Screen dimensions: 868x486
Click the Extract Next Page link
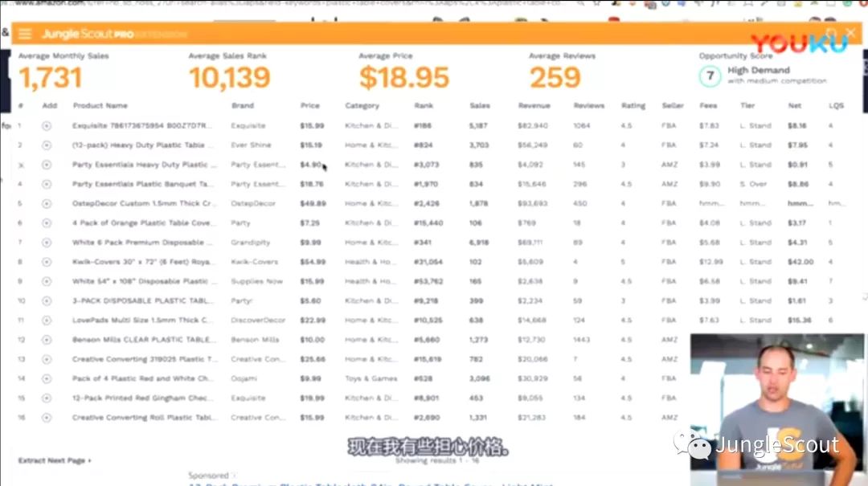(x=55, y=460)
